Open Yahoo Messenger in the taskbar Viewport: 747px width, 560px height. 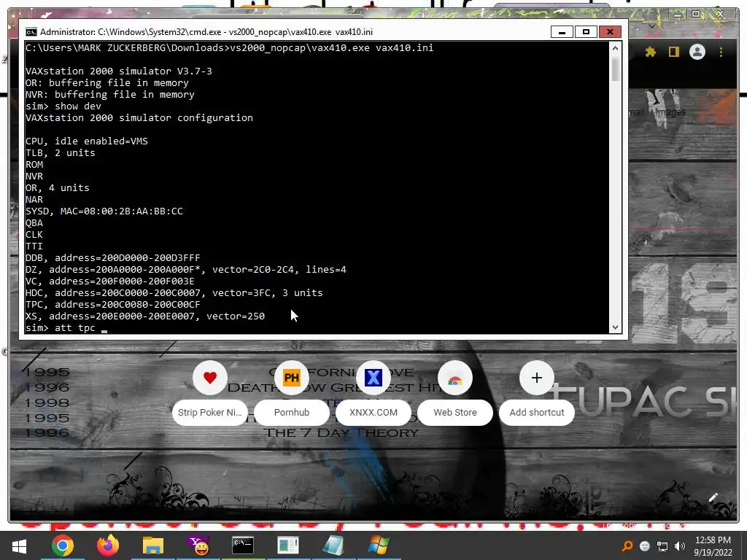point(198,545)
